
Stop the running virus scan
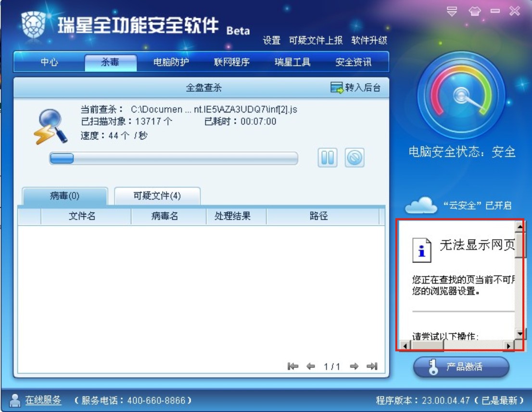click(x=355, y=158)
